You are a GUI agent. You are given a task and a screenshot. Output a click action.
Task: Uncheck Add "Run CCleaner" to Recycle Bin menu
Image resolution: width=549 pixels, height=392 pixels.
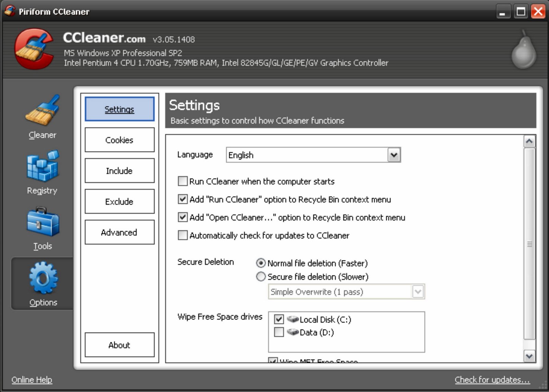click(x=183, y=199)
